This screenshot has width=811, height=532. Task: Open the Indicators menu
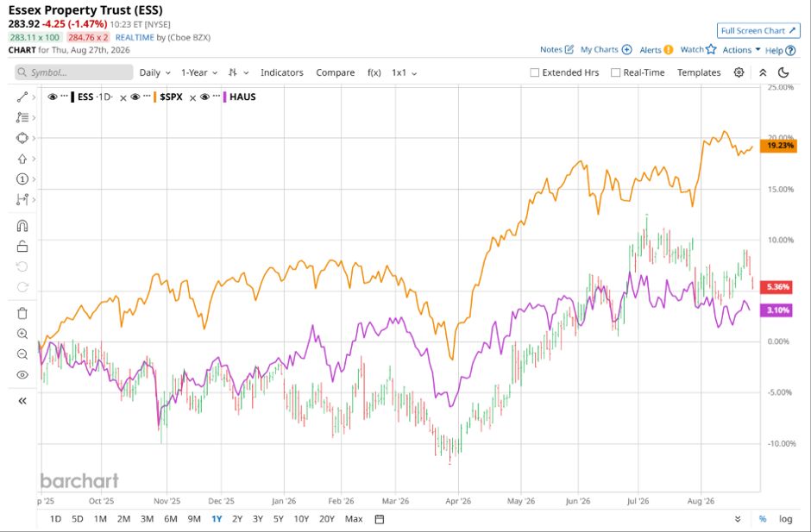coord(282,73)
